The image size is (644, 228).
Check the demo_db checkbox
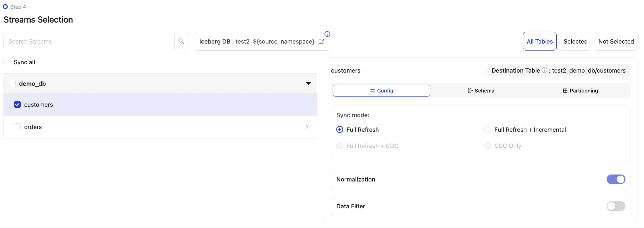coord(12,83)
